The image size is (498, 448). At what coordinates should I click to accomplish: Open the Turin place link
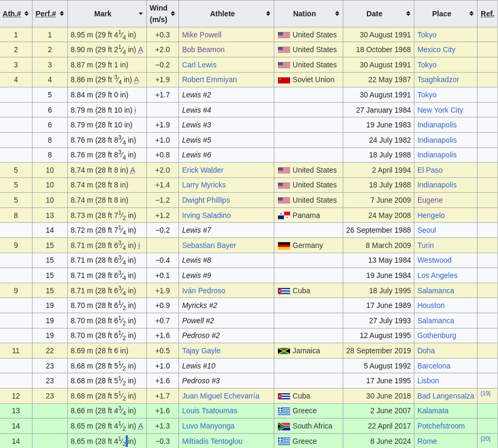pyautogui.click(x=425, y=245)
